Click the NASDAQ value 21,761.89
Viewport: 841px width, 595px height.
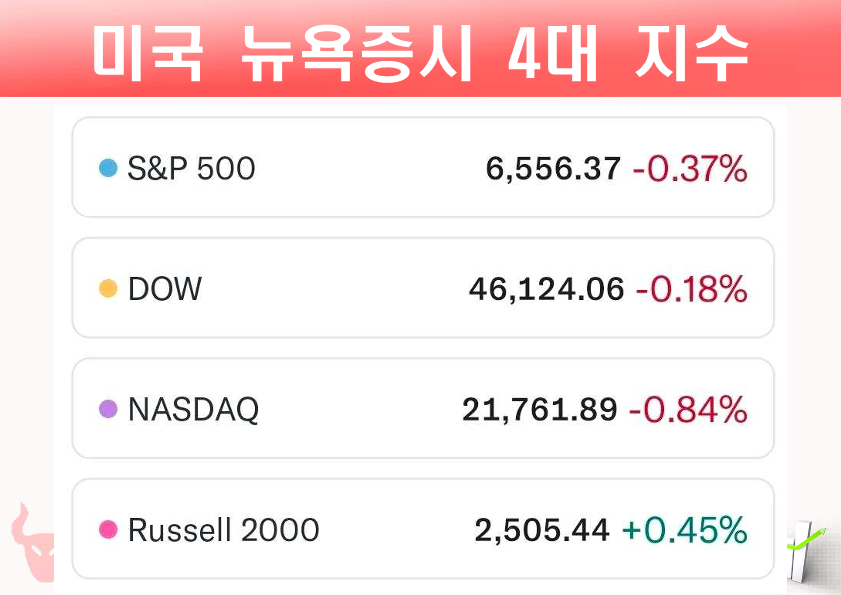pyautogui.click(x=539, y=409)
